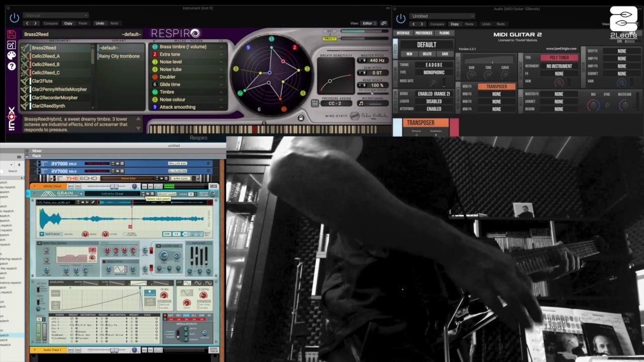Open the Tool Poly Tuner selector

point(559,58)
